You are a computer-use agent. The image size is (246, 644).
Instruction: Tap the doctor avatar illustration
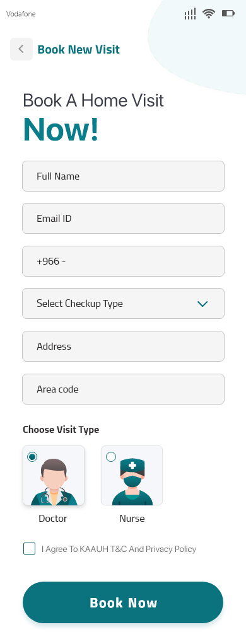click(54, 482)
